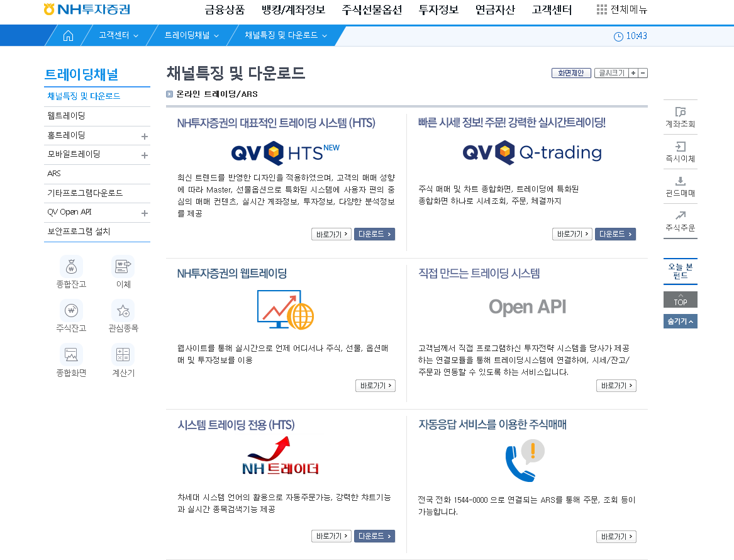734x560 pixels.
Task: Expand 홈트레이딩 submenu plus
Action: pyautogui.click(x=145, y=137)
